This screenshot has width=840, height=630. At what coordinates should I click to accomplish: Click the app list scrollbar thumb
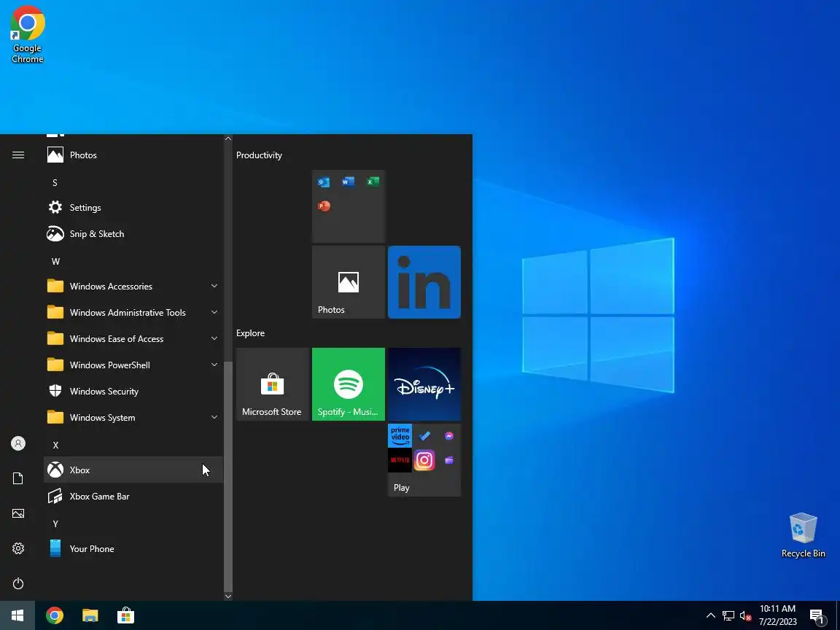click(x=228, y=476)
